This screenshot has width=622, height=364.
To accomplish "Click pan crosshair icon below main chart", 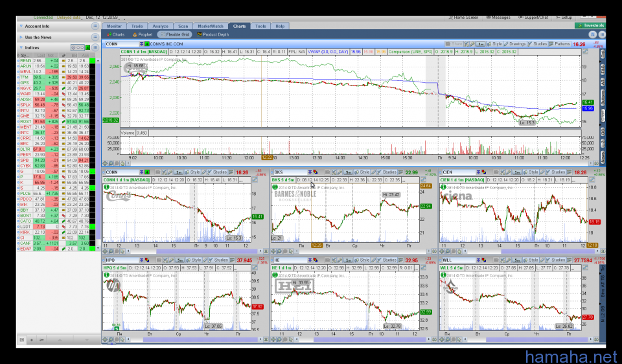I will pyautogui.click(x=105, y=163).
